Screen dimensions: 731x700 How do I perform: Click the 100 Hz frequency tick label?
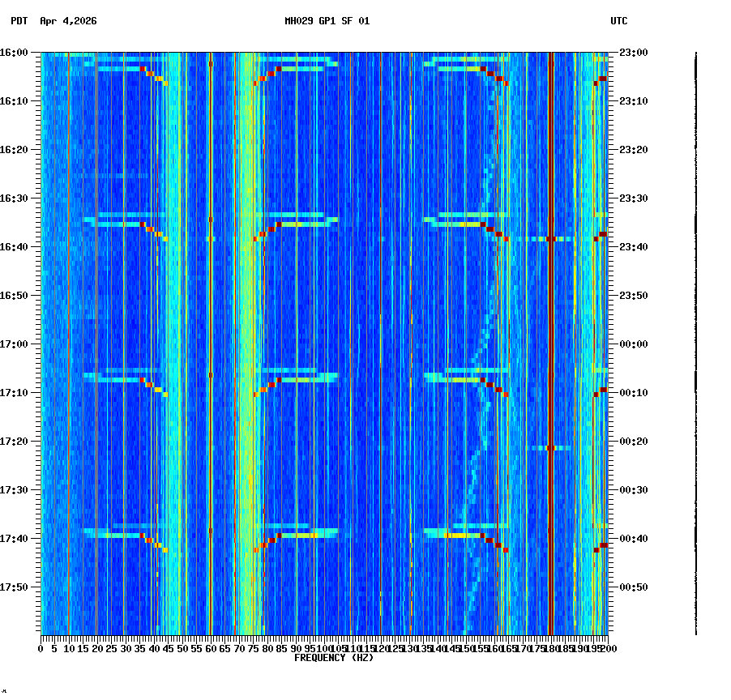coord(324,649)
